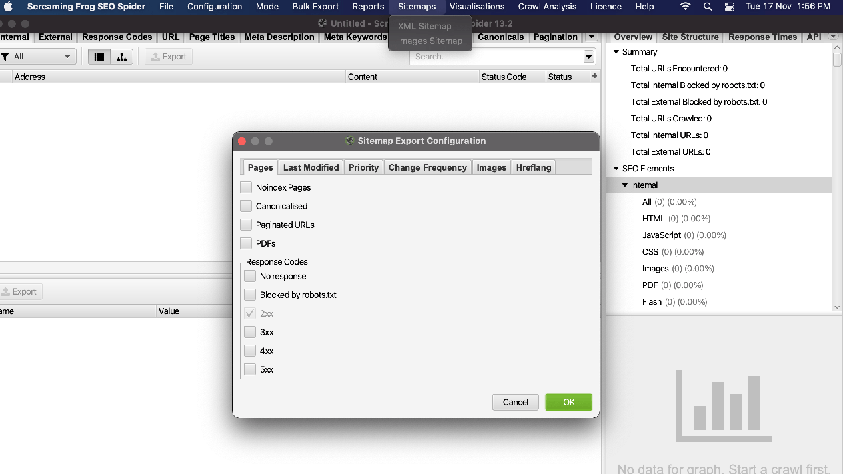Viewport: 843px width, 474px height.
Task: Tick the Canonicalised checkbox
Action: click(246, 206)
